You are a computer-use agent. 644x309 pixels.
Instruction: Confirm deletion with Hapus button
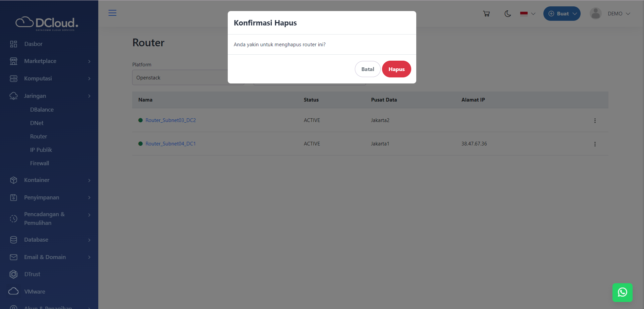click(x=396, y=69)
